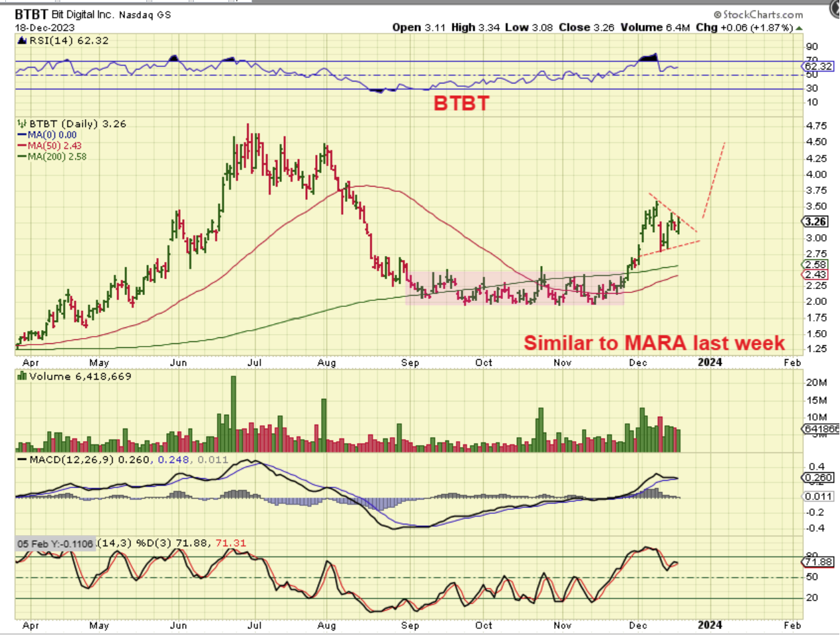Click the High 3.34 value
Image resolution: width=840 pixels, height=635 pixels.
click(x=475, y=27)
